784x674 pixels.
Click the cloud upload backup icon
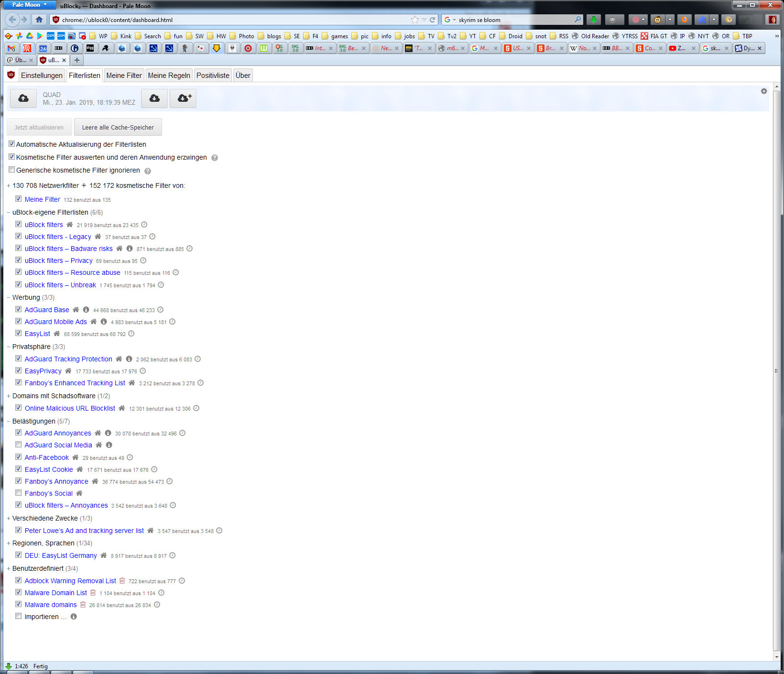[23, 98]
